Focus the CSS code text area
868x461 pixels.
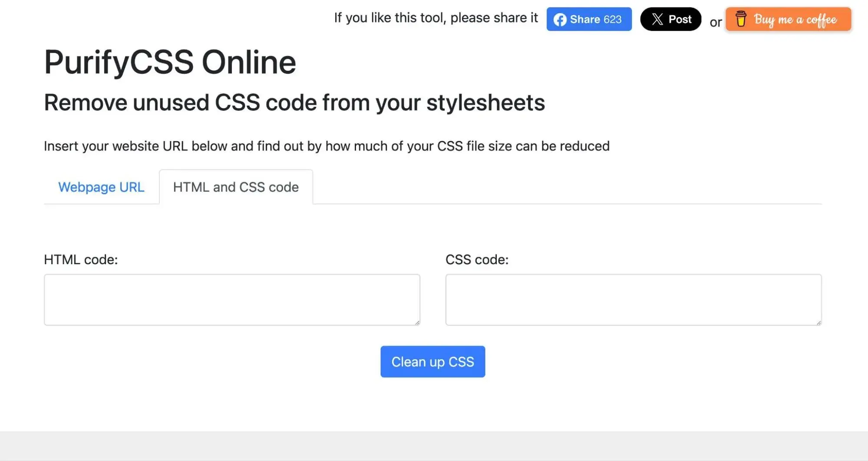point(634,300)
